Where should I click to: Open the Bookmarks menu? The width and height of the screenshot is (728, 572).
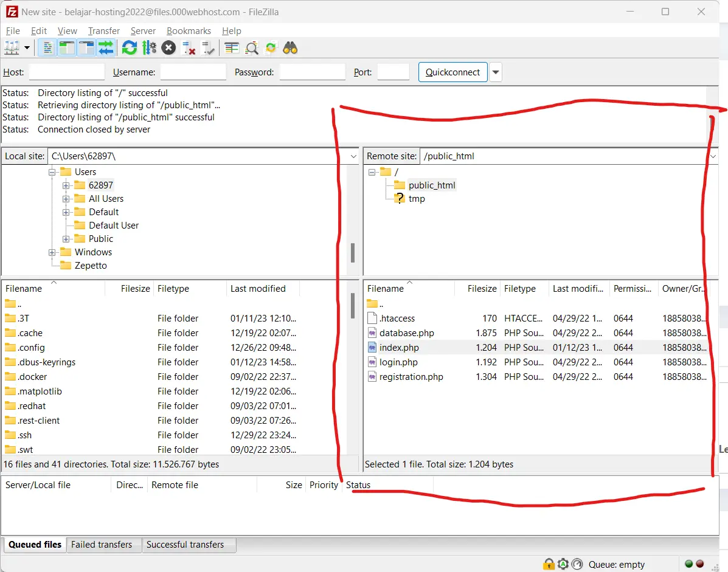click(x=189, y=30)
